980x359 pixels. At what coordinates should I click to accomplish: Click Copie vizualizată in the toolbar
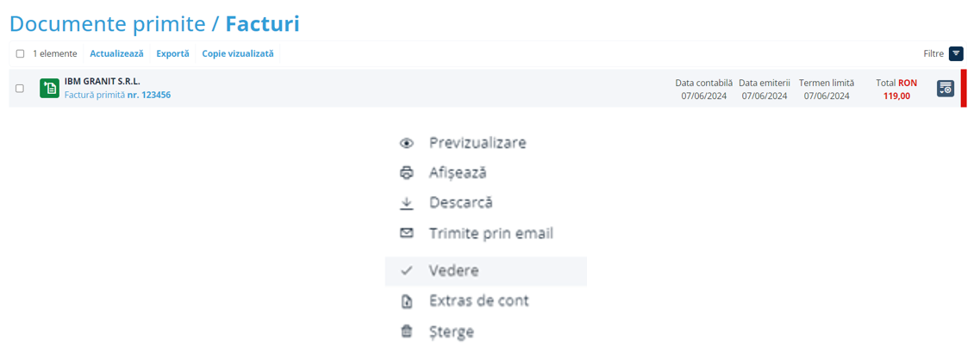pos(237,53)
